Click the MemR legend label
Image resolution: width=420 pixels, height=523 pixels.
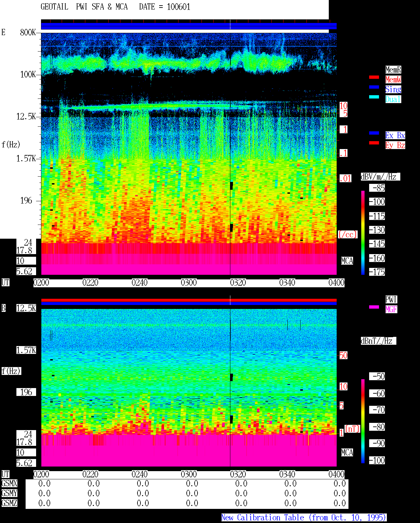click(393, 70)
